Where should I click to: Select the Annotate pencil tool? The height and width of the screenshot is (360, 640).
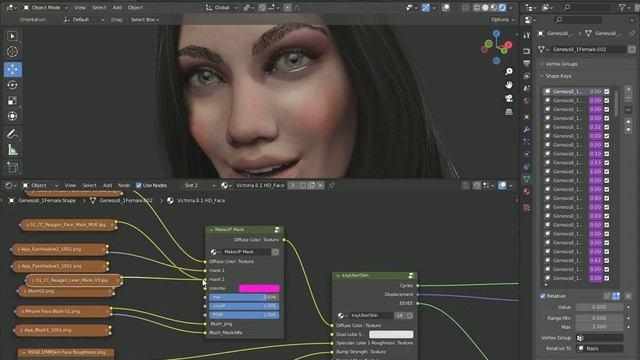[12, 134]
